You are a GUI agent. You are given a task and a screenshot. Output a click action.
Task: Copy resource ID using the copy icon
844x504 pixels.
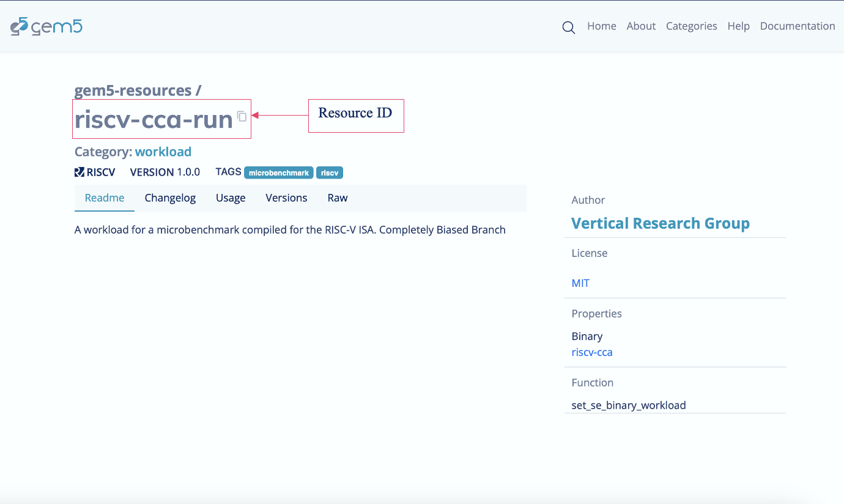[242, 116]
